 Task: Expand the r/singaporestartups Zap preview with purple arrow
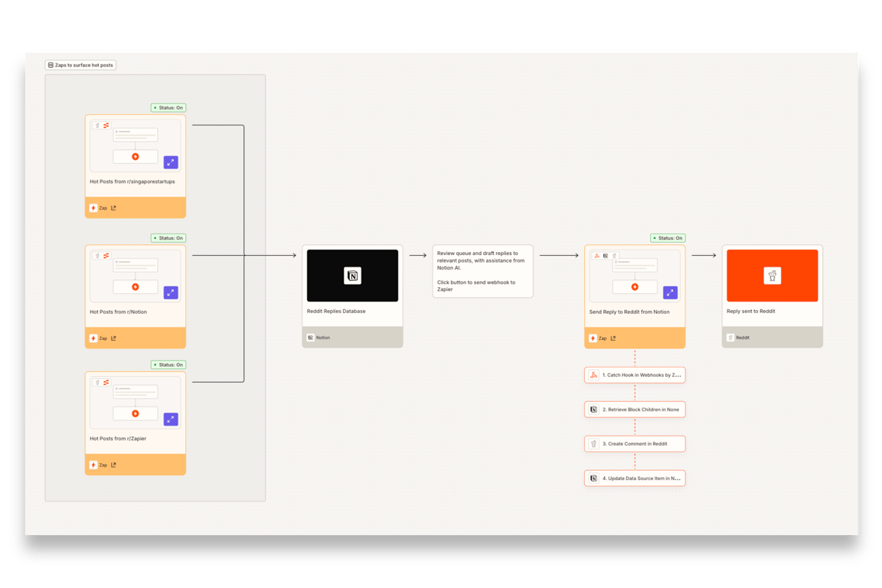tap(171, 162)
